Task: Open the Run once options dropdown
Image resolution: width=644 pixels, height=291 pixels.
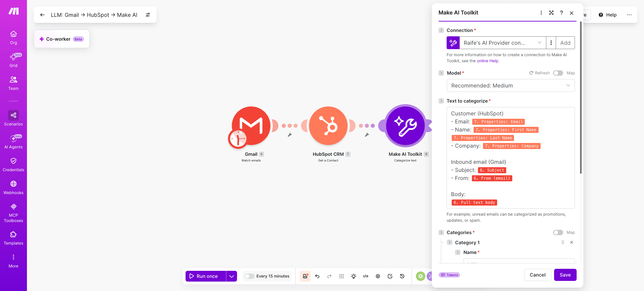Action: coord(231,276)
